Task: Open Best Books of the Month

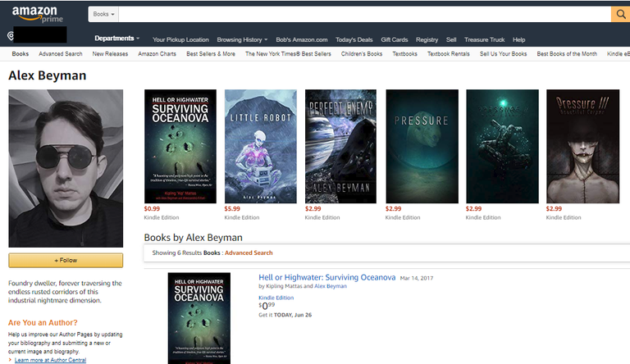Action: click(x=567, y=54)
